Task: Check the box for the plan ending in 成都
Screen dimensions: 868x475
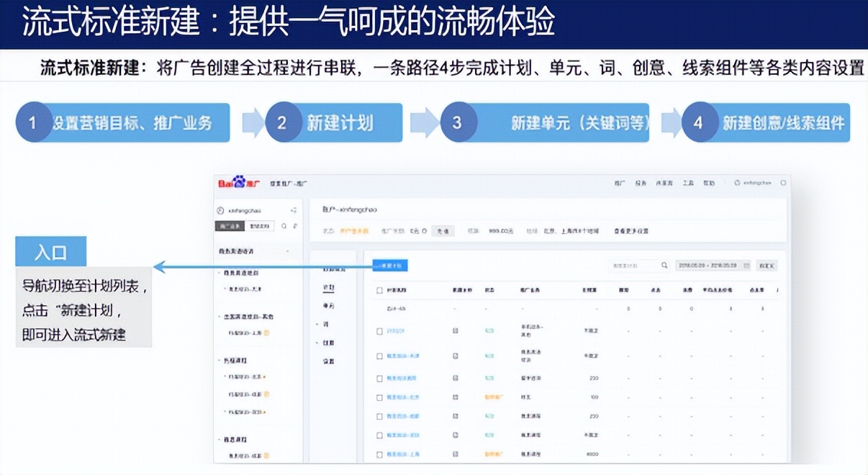Action: coord(380,416)
